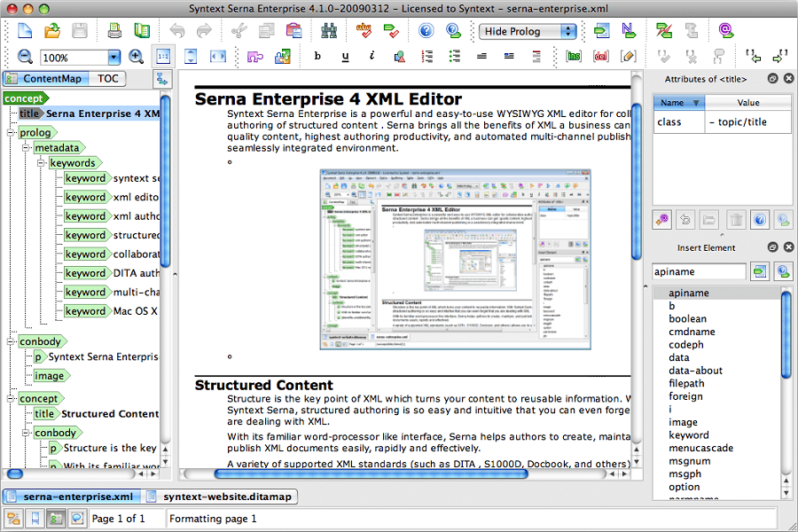Collapse the prolog node in tree
The width and height of the screenshot is (798, 532).
[11, 133]
